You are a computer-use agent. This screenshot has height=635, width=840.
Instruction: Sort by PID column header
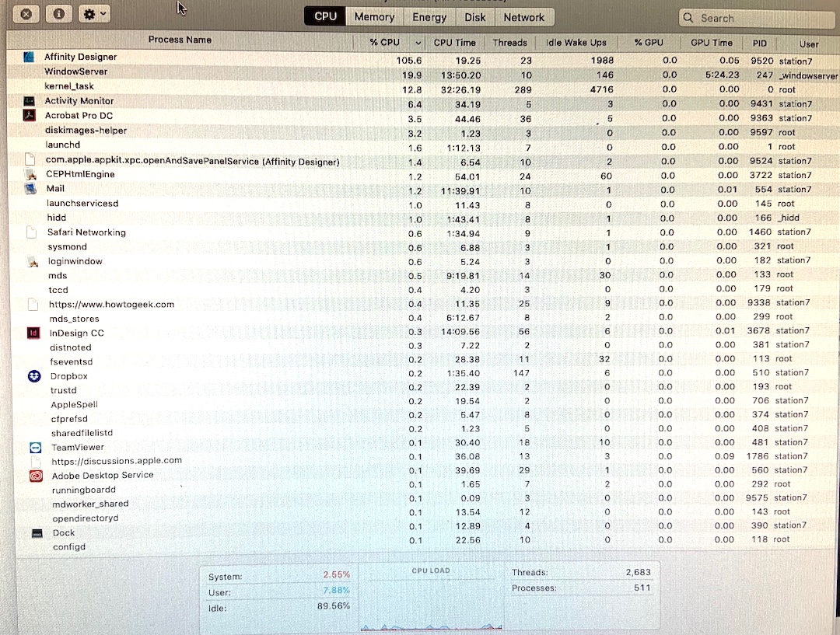coord(759,43)
